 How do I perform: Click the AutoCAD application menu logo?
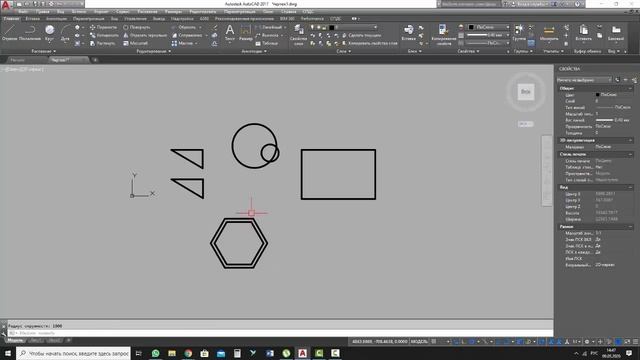[6, 5]
